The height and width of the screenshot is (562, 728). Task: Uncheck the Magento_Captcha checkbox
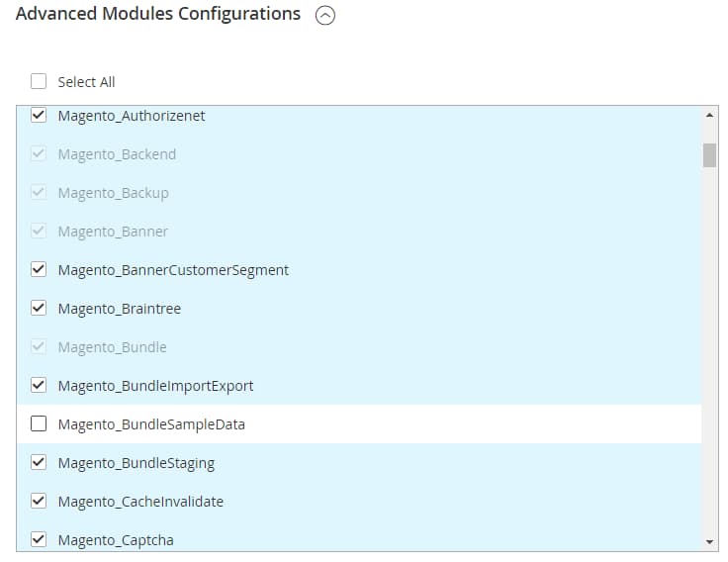point(39,539)
